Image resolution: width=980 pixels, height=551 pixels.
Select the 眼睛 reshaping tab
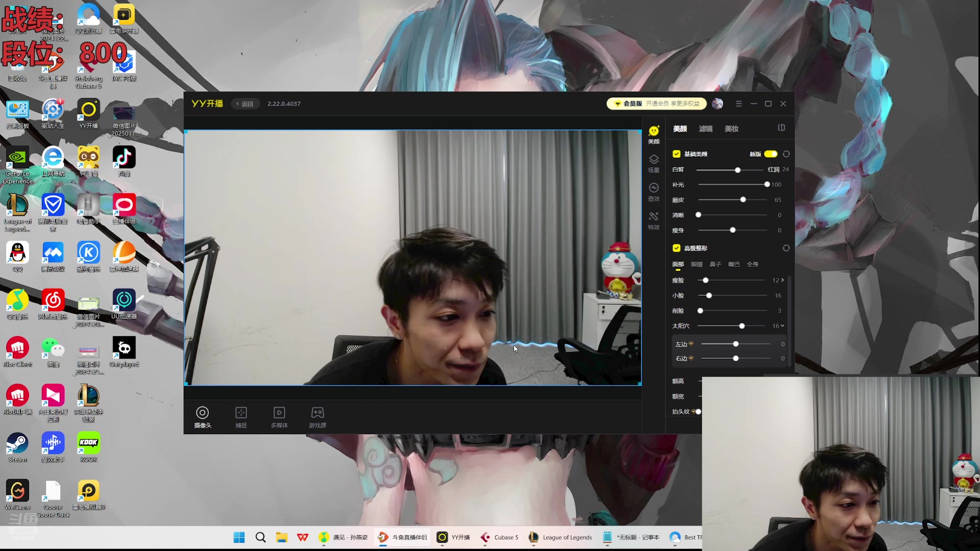coord(697,264)
